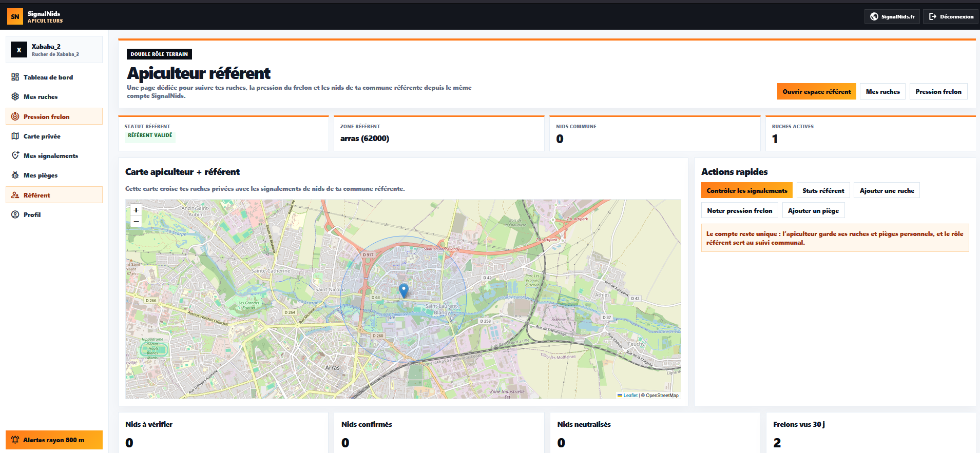Viewport: 980px width, 453px height.
Task: Click the blue hive marker on map
Action: pos(404,290)
